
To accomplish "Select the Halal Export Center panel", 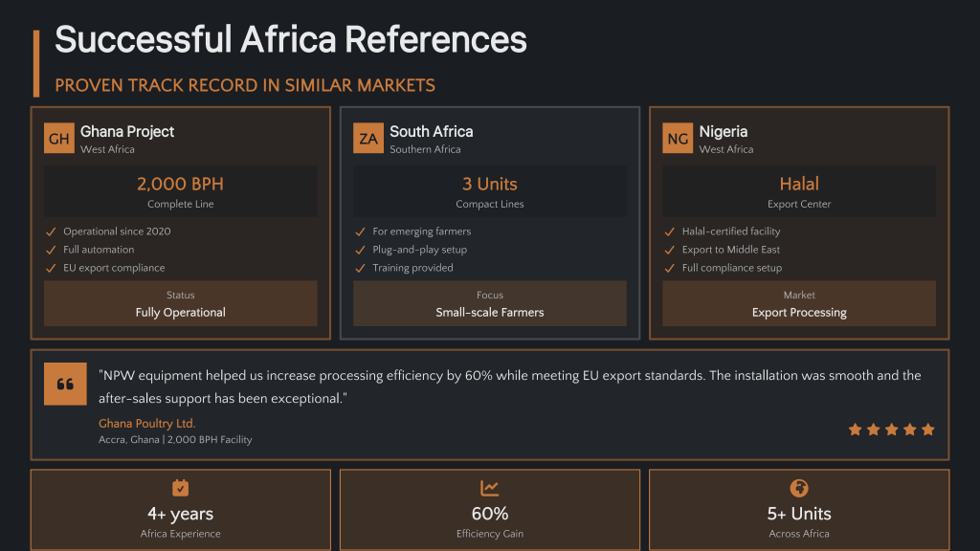I will (x=799, y=190).
